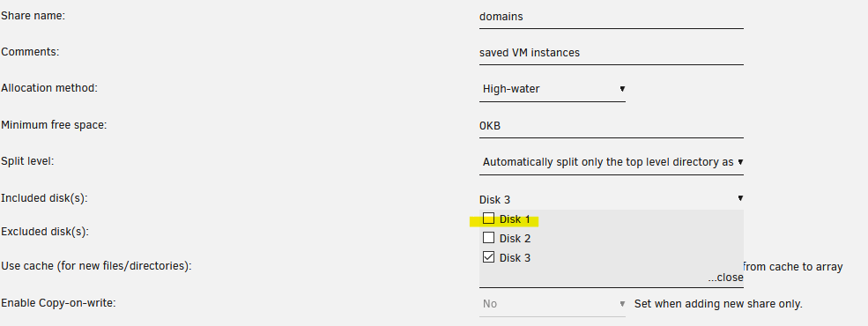Viewport: 868px width, 326px height.
Task: Check the Disk 1 checkbox
Action: 488,219
